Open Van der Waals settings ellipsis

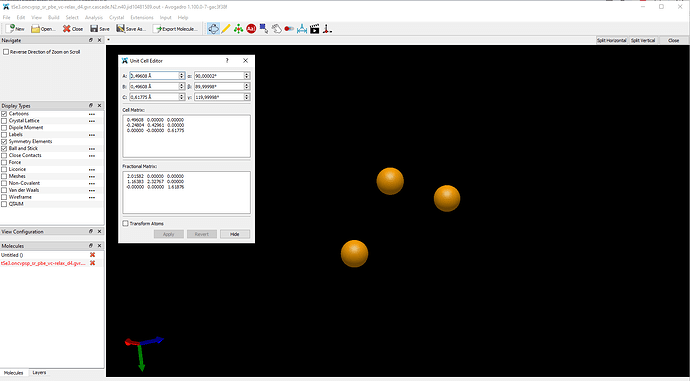tap(92, 190)
